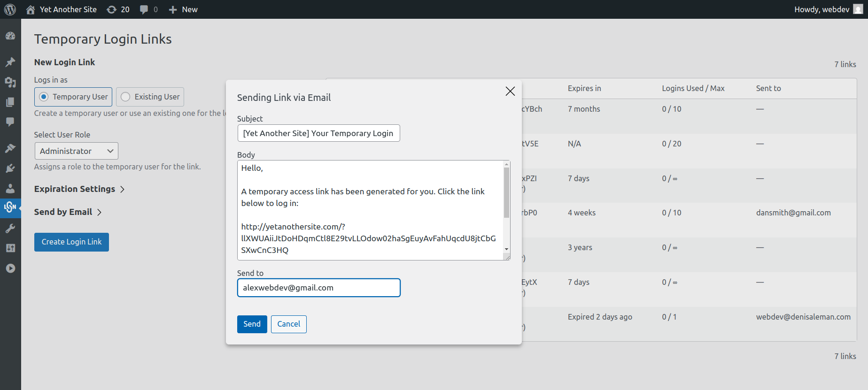Click the Body scrollbar down arrow
The width and height of the screenshot is (868, 390).
tap(507, 249)
